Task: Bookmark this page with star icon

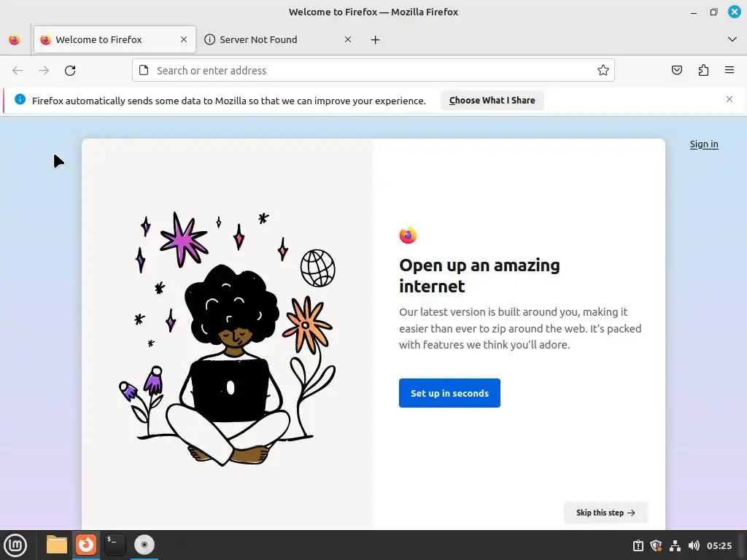Action: 603,71
